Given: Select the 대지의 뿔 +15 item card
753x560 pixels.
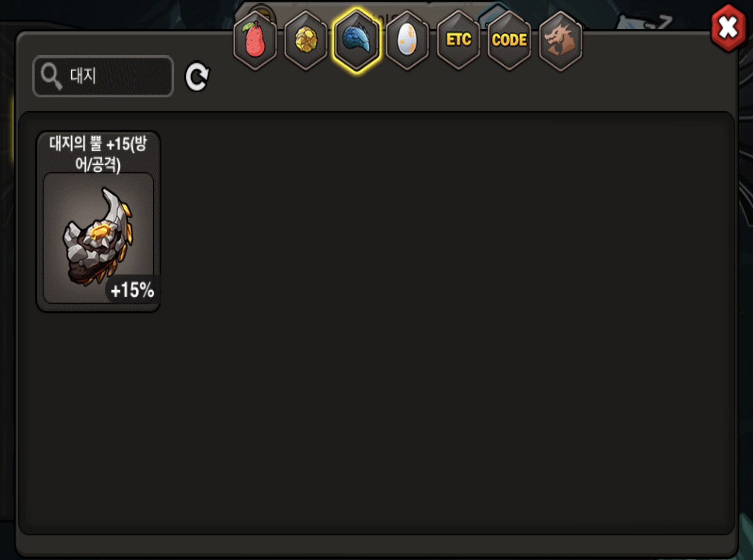Looking at the screenshot, I should (98, 222).
